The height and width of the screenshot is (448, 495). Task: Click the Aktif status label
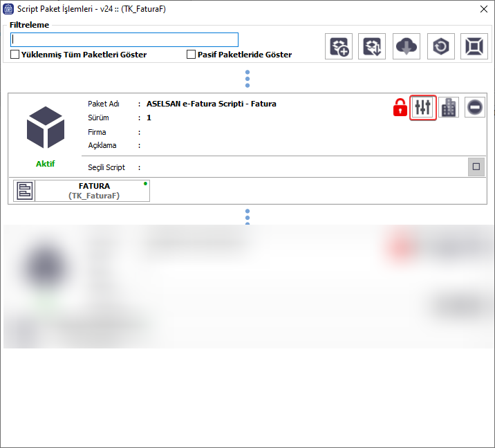point(46,164)
